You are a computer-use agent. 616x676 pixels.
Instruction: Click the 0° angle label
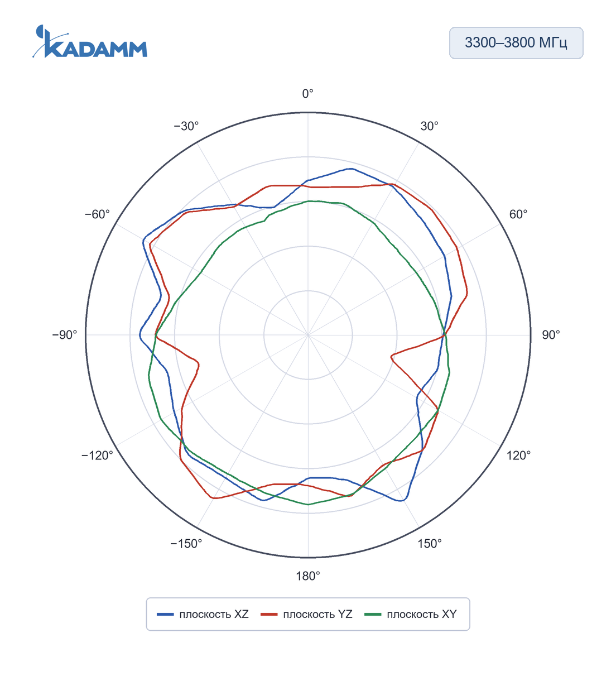point(308,94)
